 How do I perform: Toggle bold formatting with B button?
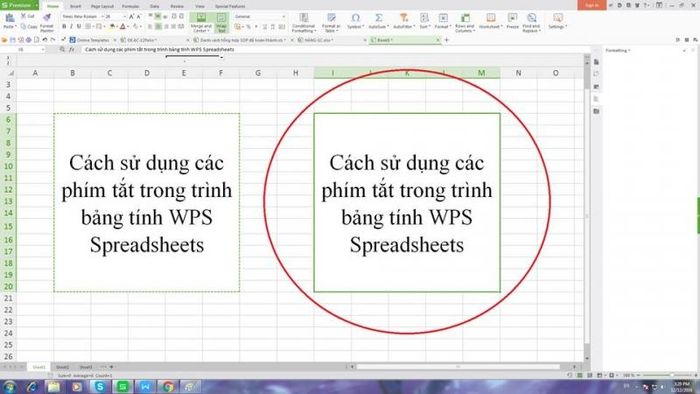coord(64,27)
